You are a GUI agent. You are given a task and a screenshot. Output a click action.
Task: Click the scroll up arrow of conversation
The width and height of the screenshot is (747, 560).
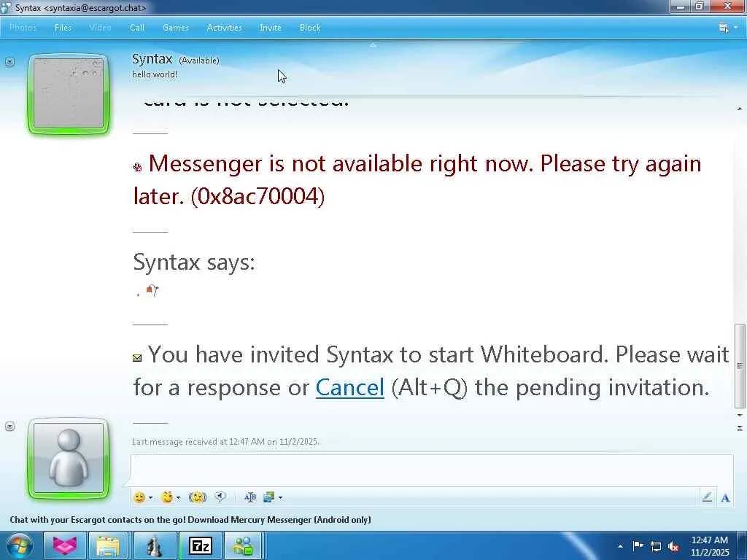click(x=740, y=109)
